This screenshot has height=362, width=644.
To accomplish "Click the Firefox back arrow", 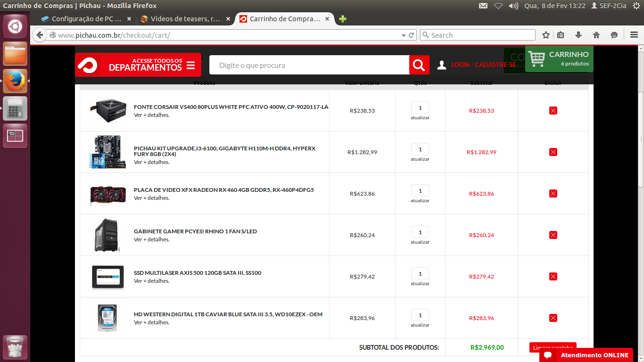I will click(x=40, y=35).
